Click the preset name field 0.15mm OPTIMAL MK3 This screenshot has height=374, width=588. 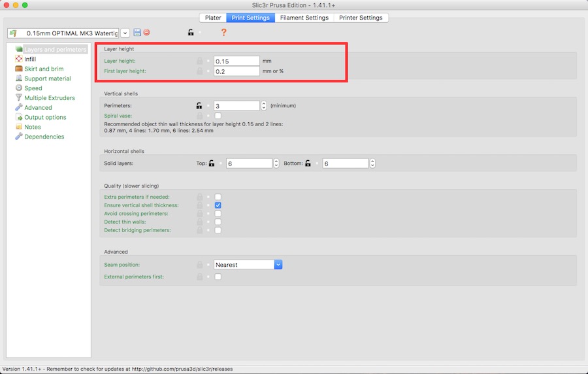(x=63, y=33)
